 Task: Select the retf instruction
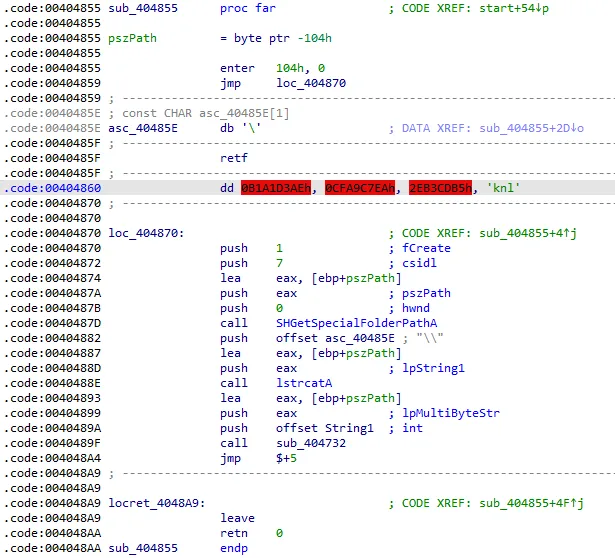[x=235, y=158]
